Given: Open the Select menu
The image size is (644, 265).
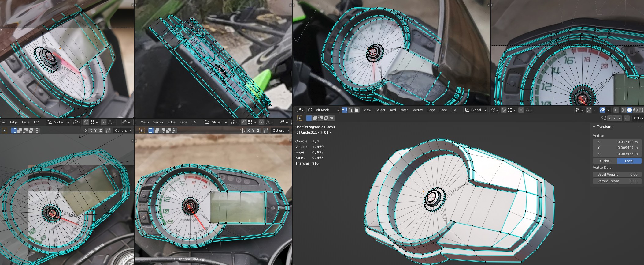Looking at the screenshot, I should (x=380, y=110).
